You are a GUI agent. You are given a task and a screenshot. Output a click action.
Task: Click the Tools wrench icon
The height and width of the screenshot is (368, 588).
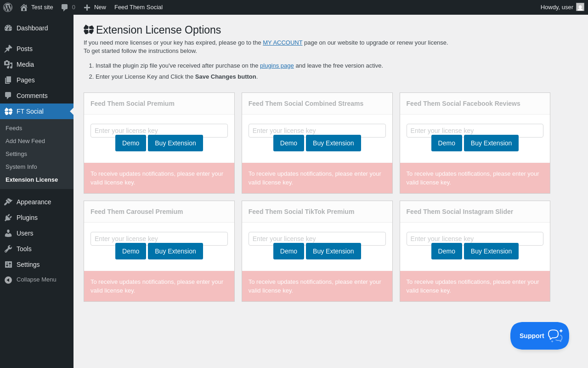click(x=8, y=249)
